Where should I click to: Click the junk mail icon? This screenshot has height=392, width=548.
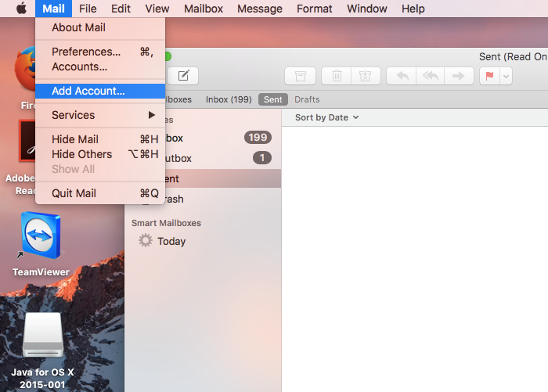pos(365,76)
